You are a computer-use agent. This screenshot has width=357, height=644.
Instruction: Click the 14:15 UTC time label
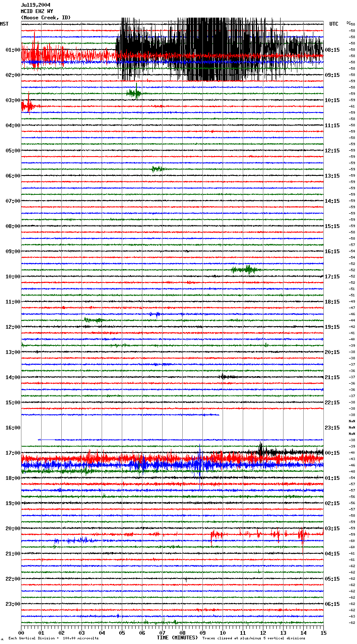[x=332, y=201]
